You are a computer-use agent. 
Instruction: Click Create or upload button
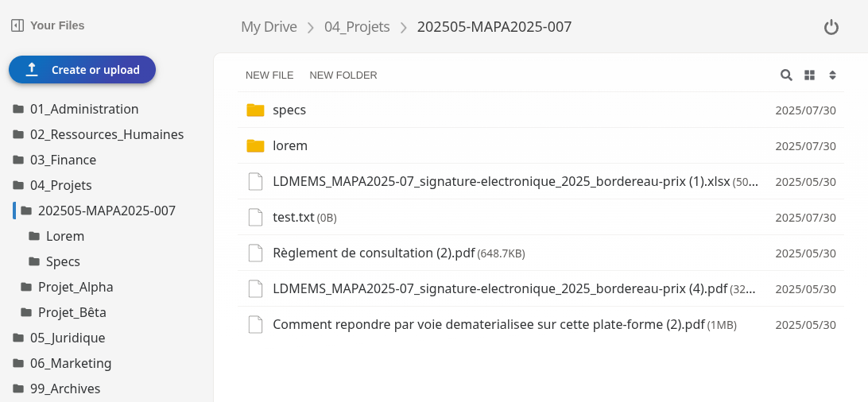pos(82,70)
